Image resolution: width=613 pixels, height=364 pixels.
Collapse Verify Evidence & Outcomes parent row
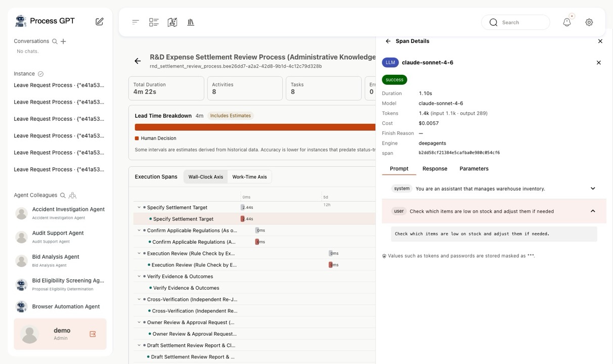point(139,277)
